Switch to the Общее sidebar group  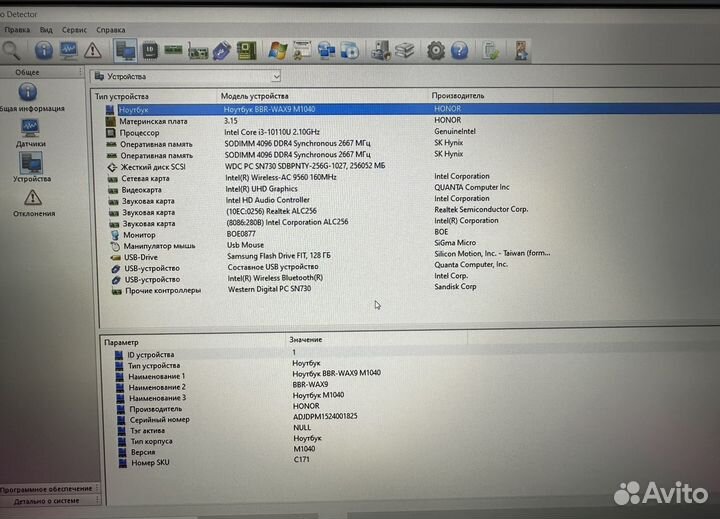27,72
